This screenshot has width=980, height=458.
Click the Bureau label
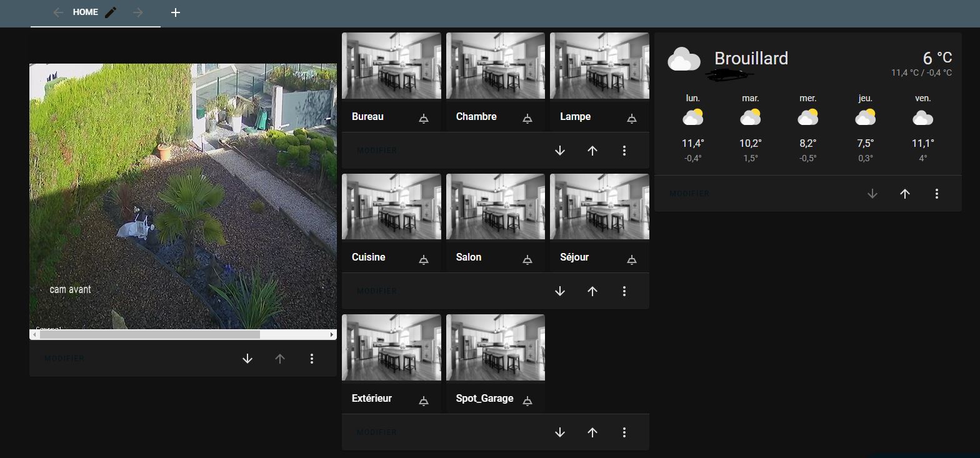pos(367,117)
